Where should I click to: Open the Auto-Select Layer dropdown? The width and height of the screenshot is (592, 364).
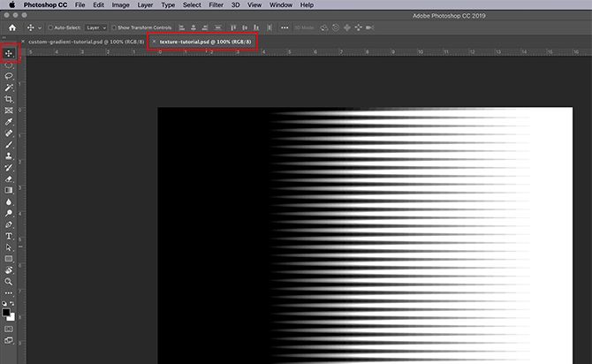click(96, 27)
